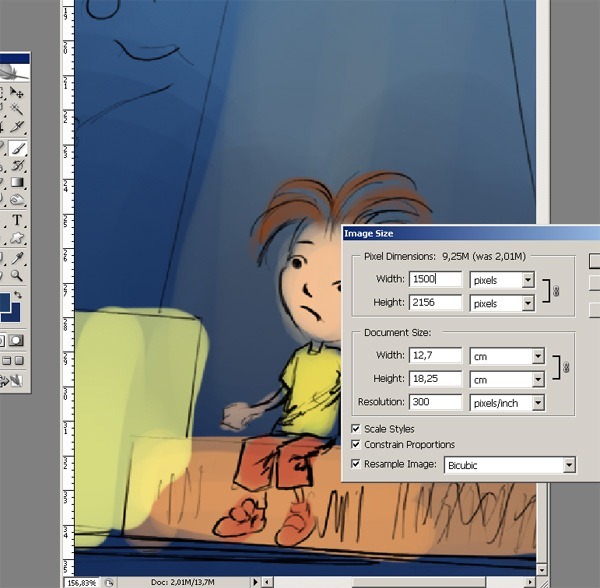
Task: Select the Eyedropper tool
Action: click(18, 256)
